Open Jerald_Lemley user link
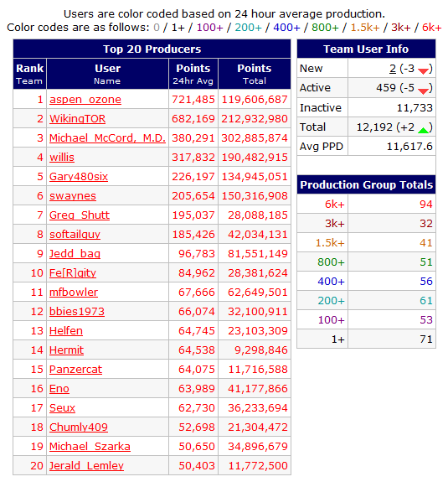 (86, 466)
